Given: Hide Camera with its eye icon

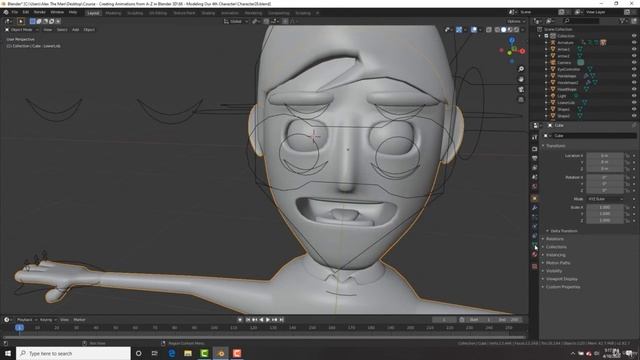Looking at the screenshot, I should 634,62.
